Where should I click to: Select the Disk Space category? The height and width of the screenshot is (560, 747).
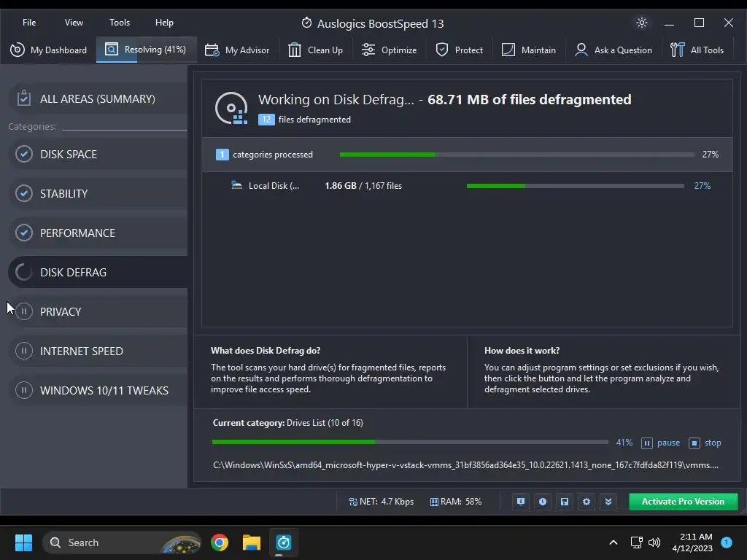click(98, 154)
